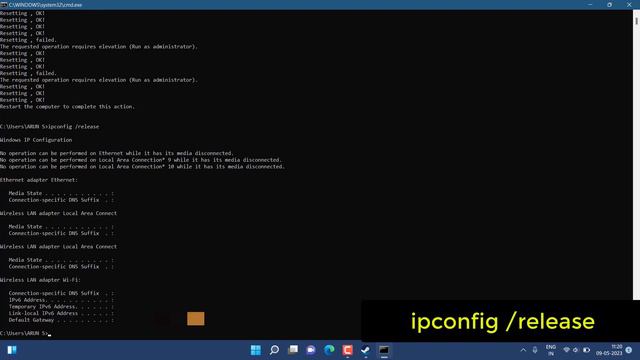640x360 pixels.
Task: Minimize the Command Prompt window
Action: [x=590, y=4]
